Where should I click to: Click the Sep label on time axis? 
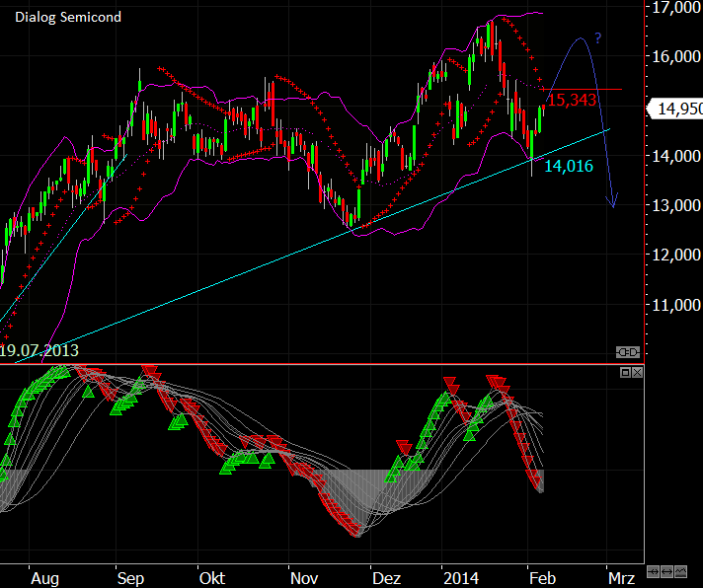130,578
